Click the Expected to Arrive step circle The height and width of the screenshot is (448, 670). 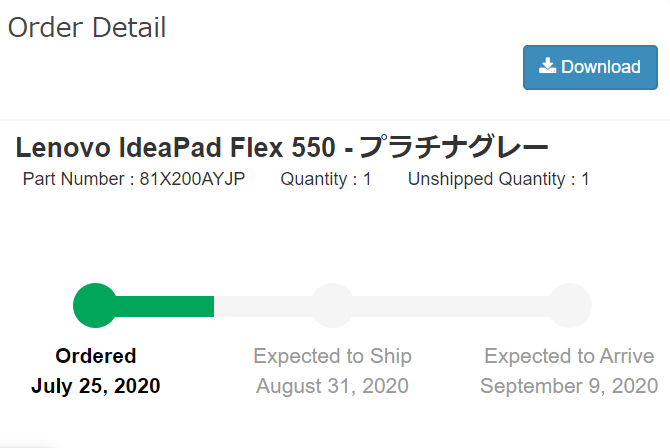(x=570, y=306)
